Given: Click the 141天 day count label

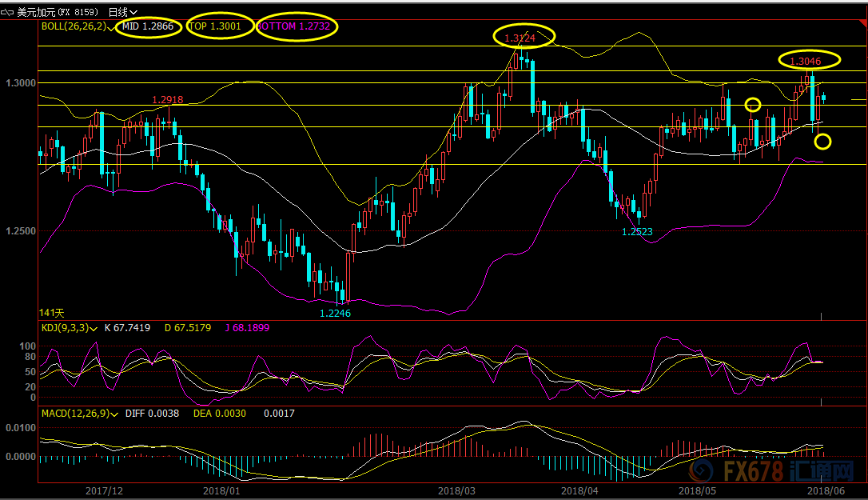Looking at the screenshot, I should (x=51, y=312).
